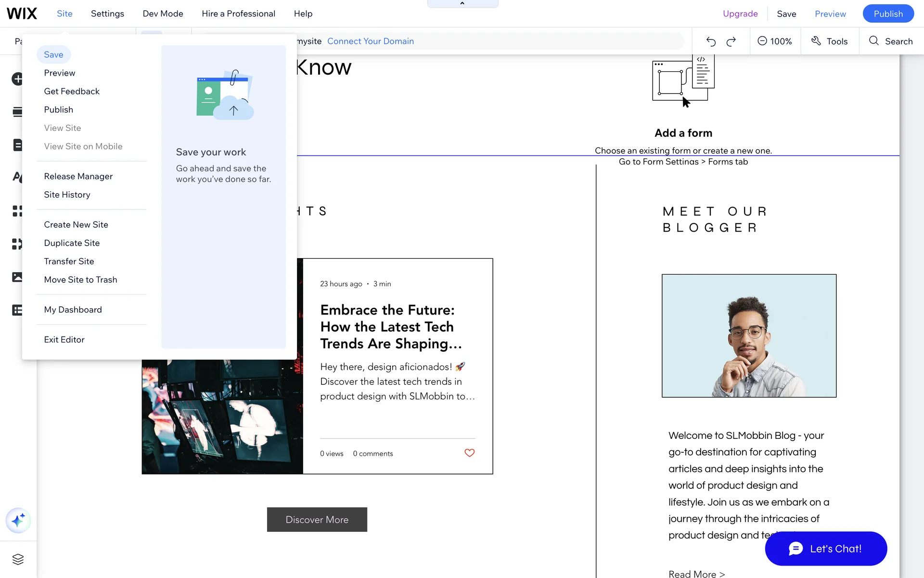
Task: Click the Search magnifier button
Action: [x=890, y=41]
